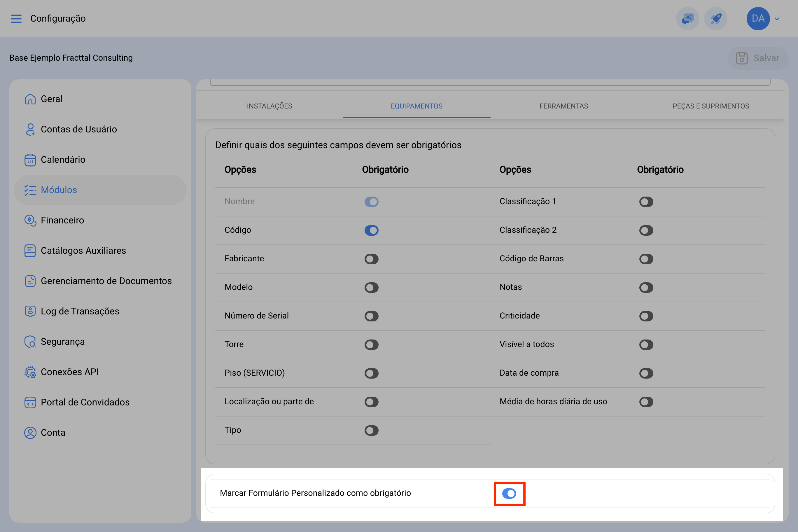
Task: Switch to Instalações tab
Action: 269,106
